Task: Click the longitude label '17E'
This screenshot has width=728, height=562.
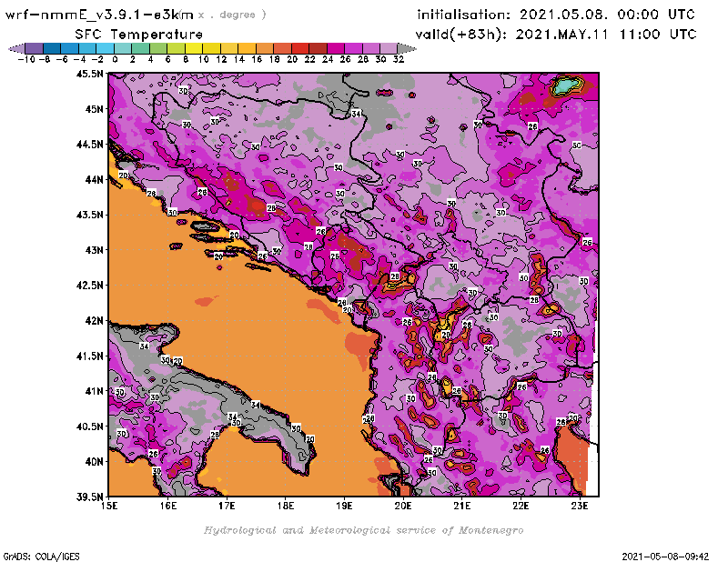Action: (227, 506)
